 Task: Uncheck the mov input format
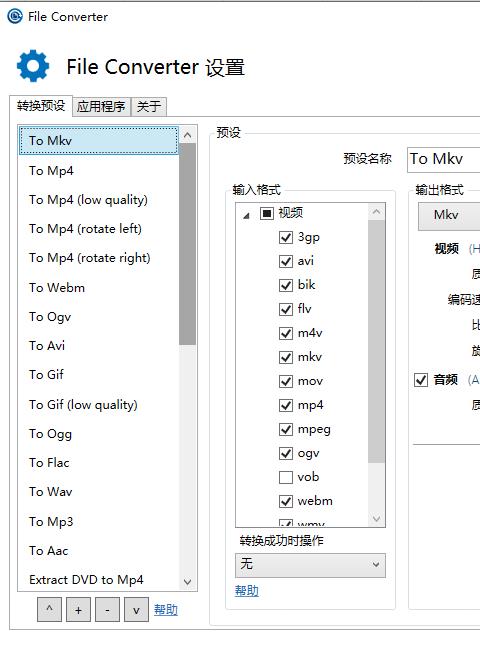coord(286,381)
